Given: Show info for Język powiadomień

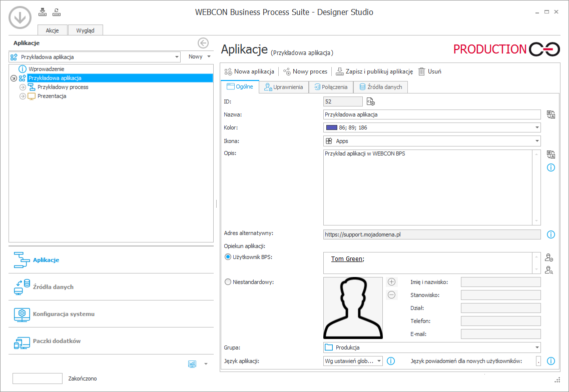Looking at the screenshot, I should coord(551,361).
